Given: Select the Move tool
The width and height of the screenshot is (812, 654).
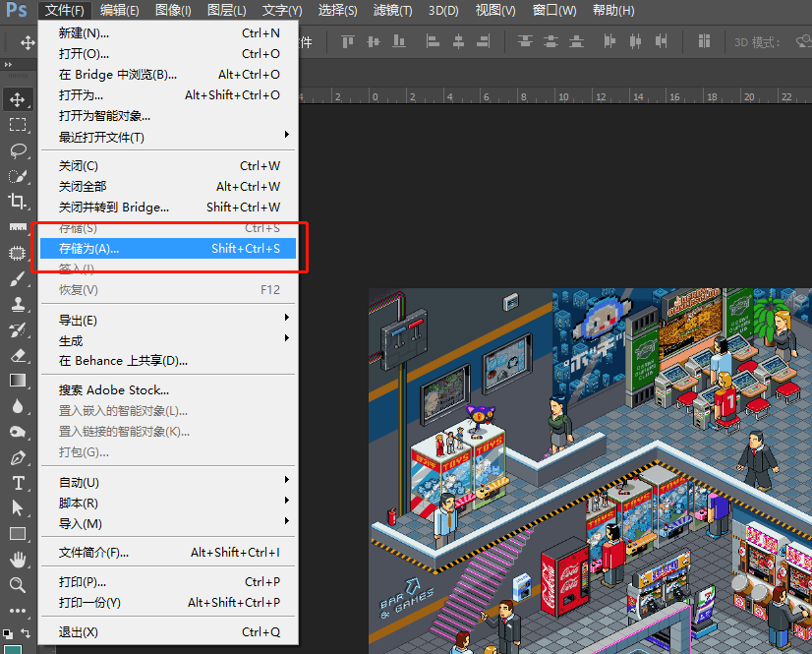Looking at the screenshot, I should tap(18, 99).
